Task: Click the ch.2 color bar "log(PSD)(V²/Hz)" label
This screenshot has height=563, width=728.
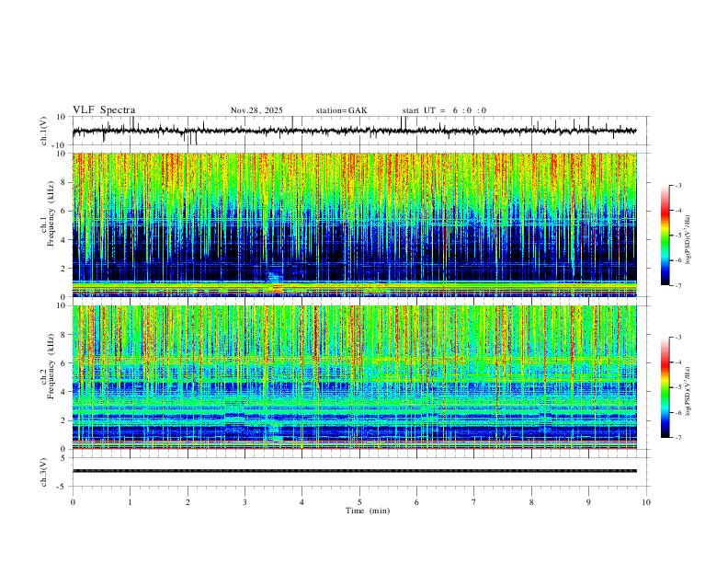Action: click(x=688, y=391)
